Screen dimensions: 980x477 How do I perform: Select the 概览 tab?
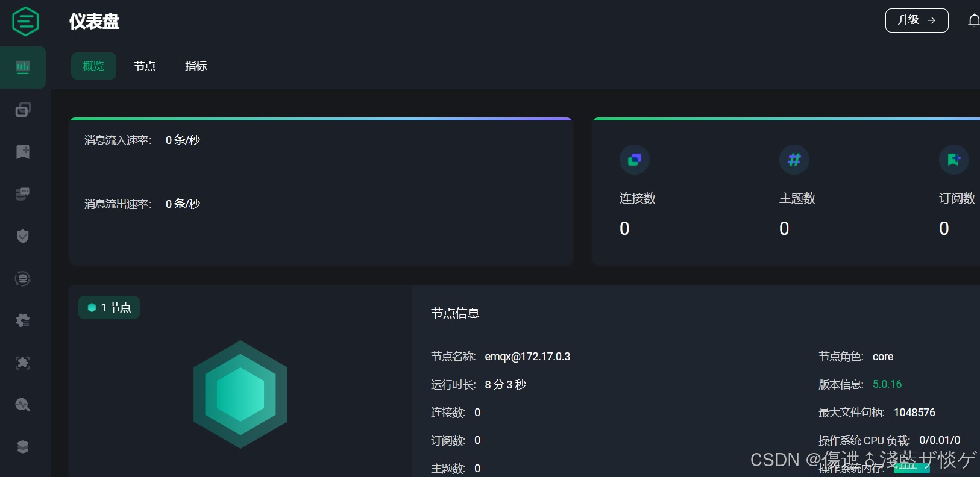(x=93, y=66)
